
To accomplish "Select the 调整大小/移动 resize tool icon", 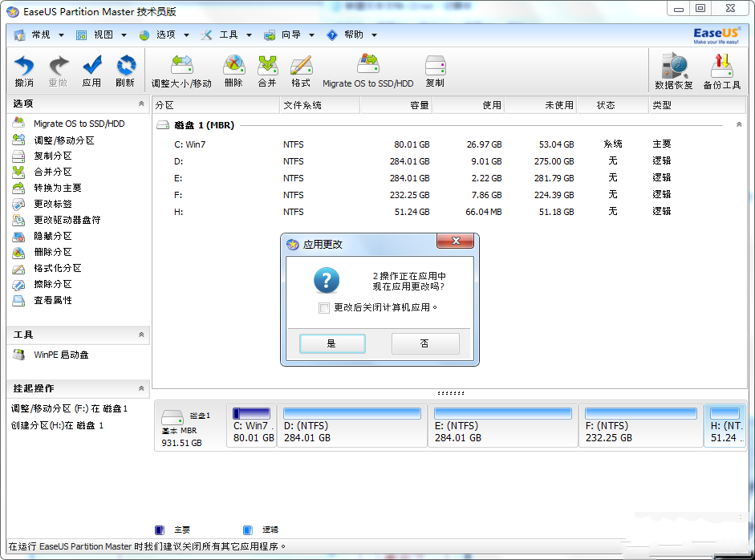I will (181, 71).
